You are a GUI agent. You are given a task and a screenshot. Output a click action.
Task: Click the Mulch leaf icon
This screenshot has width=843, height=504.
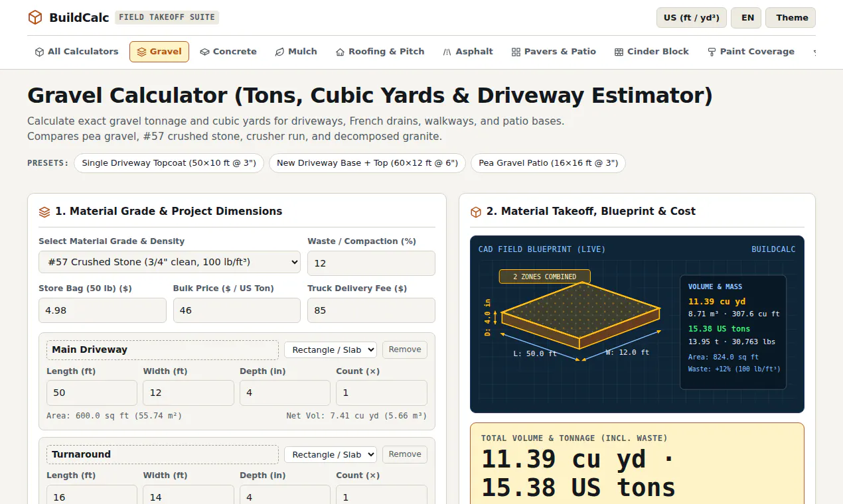279,52
